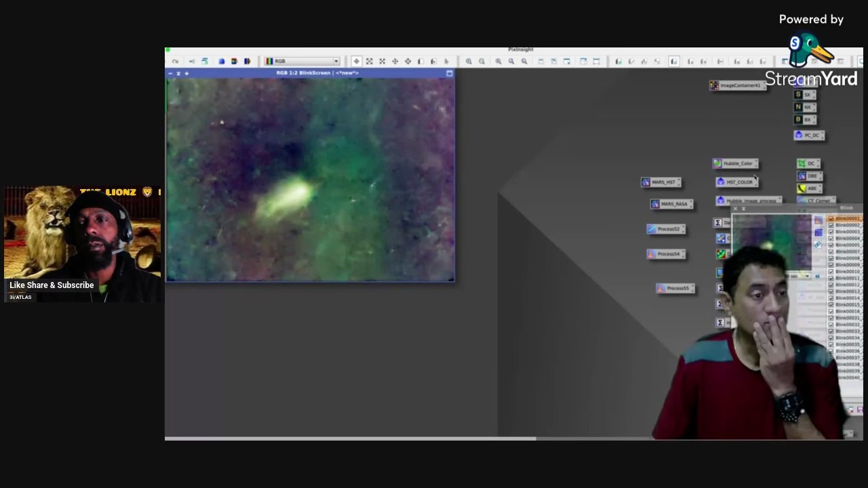Click the Process52 icon
This screenshot has height=488, width=868.
click(x=666, y=229)
